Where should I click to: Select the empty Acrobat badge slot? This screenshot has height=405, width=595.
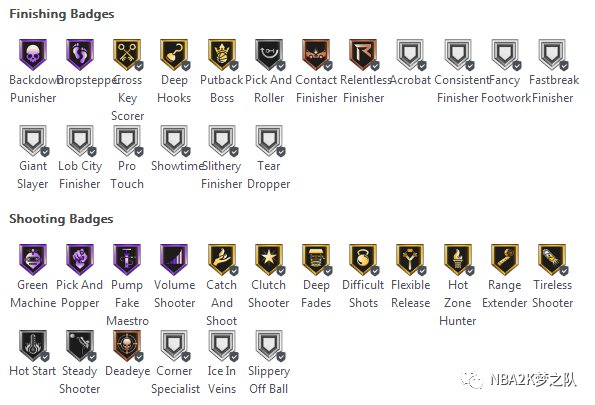[411, 55]
